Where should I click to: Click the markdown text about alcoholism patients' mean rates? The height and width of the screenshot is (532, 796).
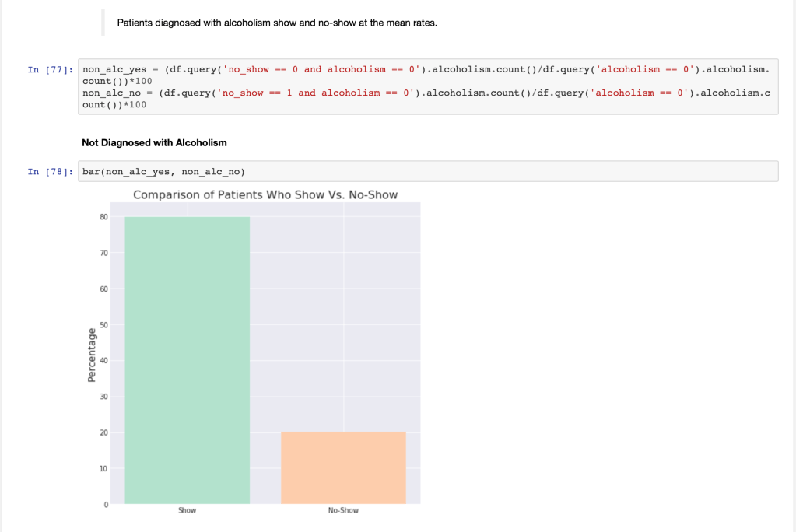pos(277,23)
